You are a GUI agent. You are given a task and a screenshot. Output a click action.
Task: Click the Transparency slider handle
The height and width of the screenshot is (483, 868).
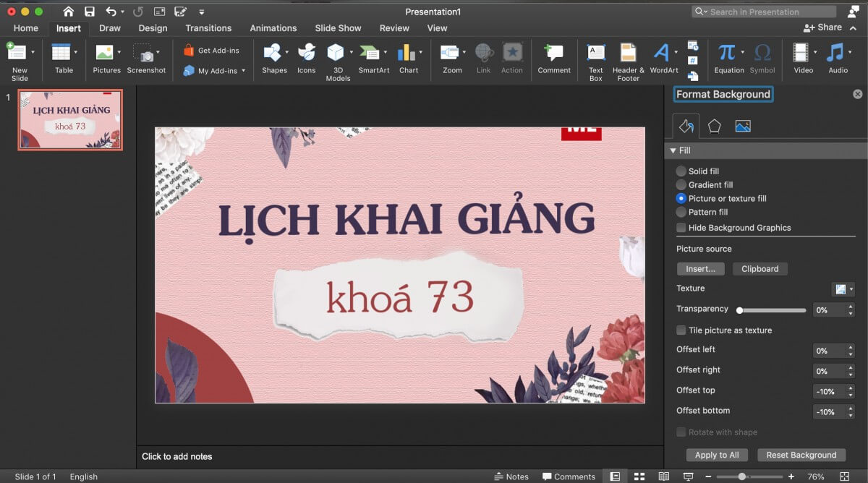click(739, 310)
